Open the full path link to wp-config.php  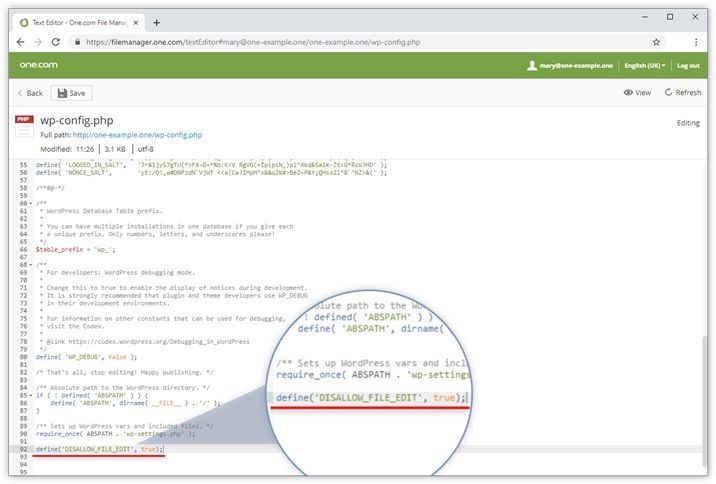point(137,135)
